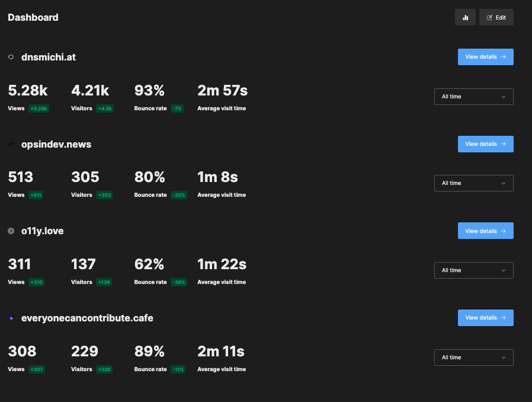Click the 5.28k views metric
Viewport: 532px width, 402px height.
pos(27,91)
